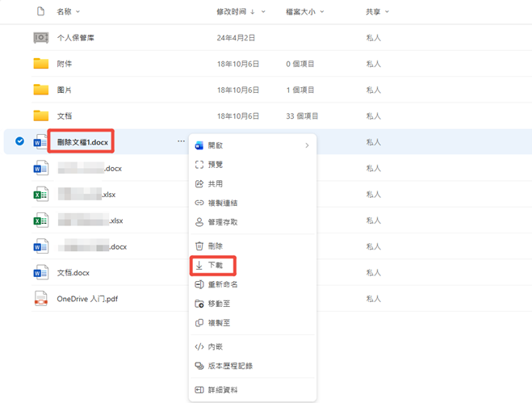Open the 图片 folder name

[64, 90]
